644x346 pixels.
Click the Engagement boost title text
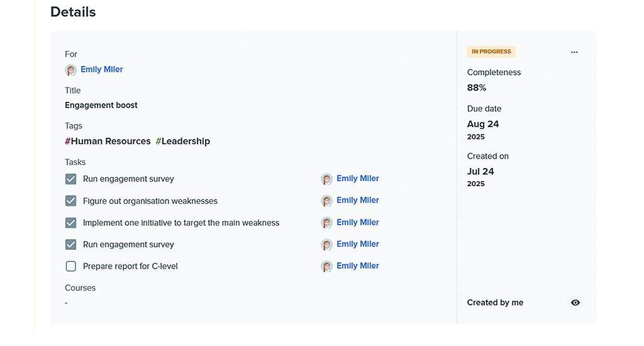tap(101, 105)
